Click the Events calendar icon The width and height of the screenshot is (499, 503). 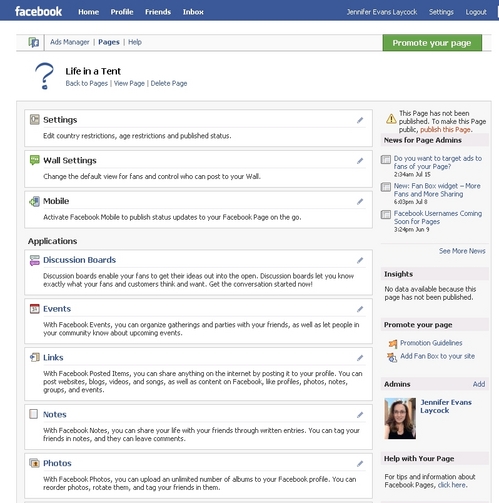click(34, 309)
